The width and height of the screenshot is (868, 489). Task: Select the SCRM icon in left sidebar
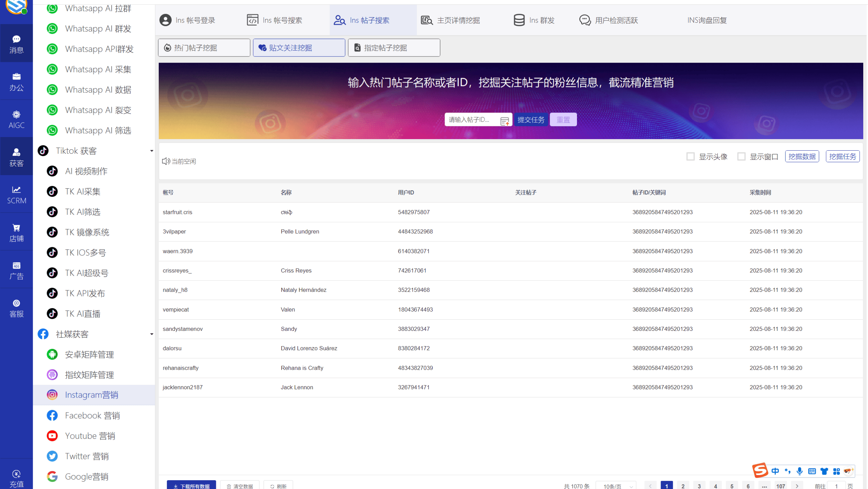click(16, 194)
